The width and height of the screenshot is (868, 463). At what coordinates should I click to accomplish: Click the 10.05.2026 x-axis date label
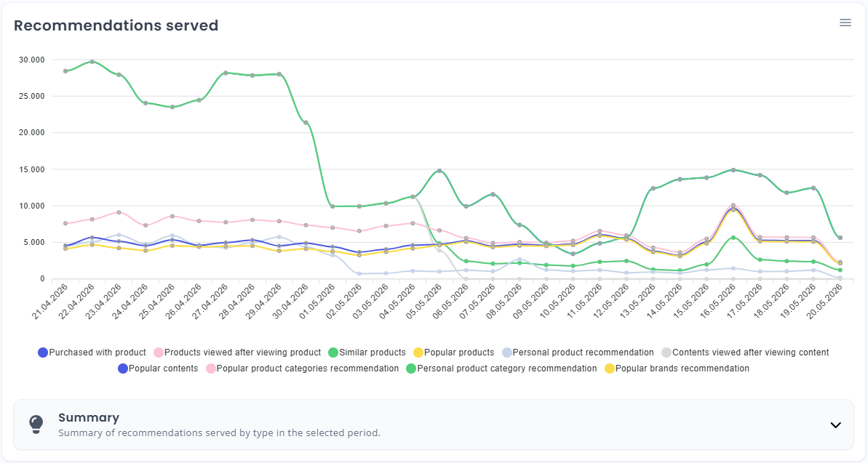tap(557, 302)
